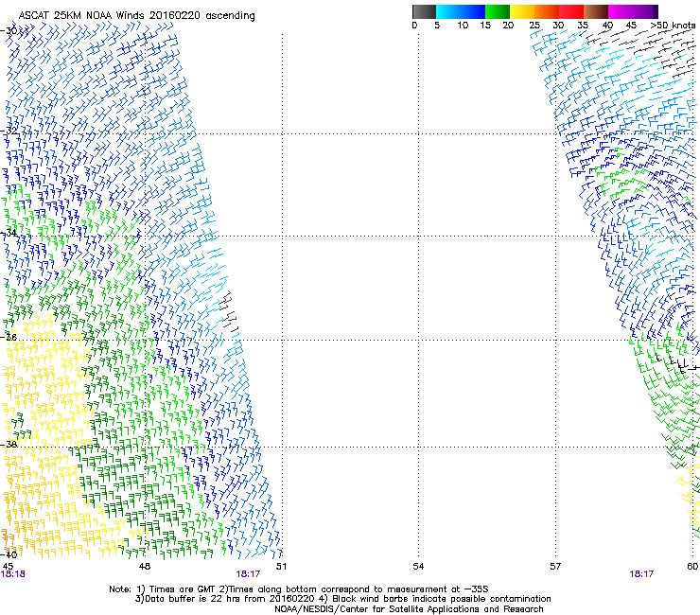This screenshot has width=700, height=615.
Task: Click the '-30' latitude axis label
Action: pyautogui.click(x=9, y=31)
